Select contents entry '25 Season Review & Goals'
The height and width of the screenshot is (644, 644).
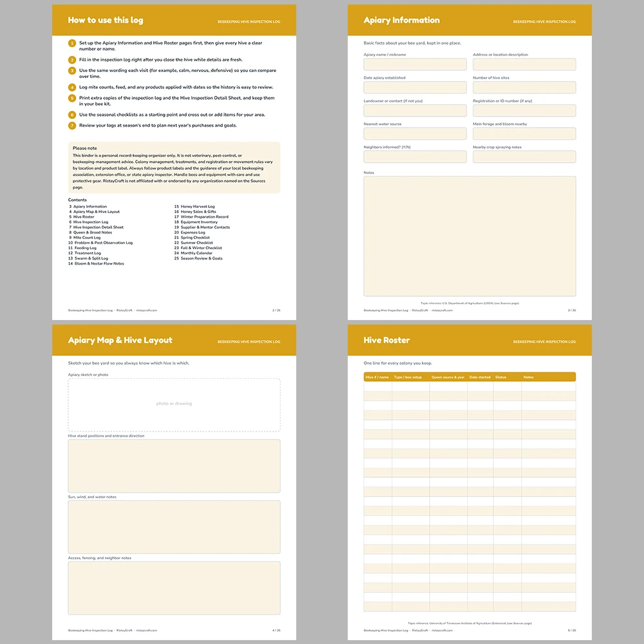198,258
